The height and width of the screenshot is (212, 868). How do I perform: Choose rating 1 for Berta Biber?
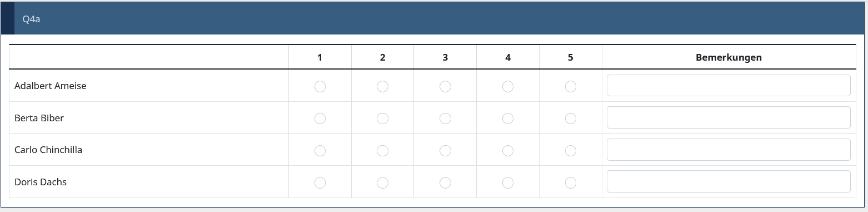[320, 119]
